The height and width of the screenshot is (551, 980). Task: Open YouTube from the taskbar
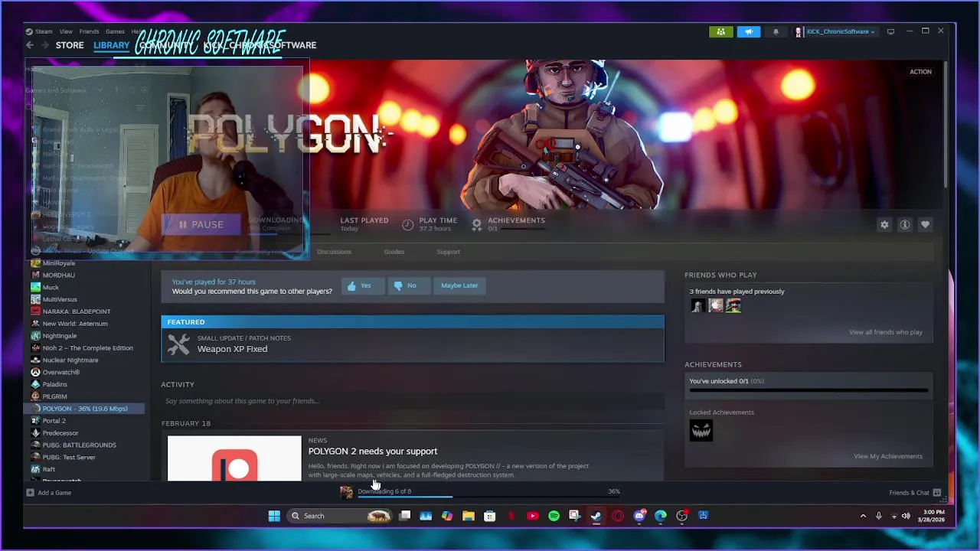point(532,516)
